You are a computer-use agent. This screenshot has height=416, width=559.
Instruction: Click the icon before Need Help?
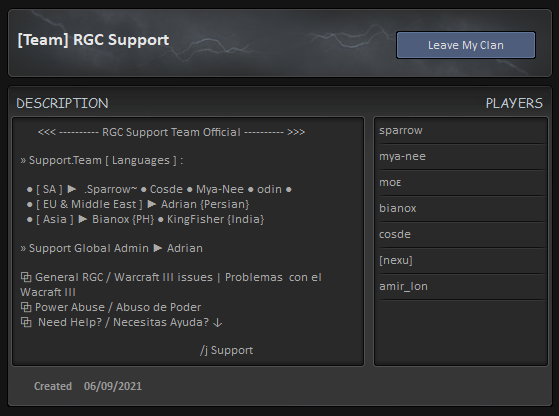click(x=26, y=322)
